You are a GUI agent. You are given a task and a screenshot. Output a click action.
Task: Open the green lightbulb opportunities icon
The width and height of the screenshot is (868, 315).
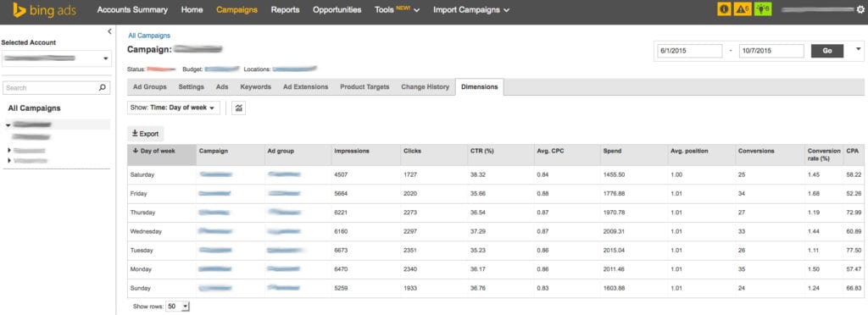click(763, 9)
